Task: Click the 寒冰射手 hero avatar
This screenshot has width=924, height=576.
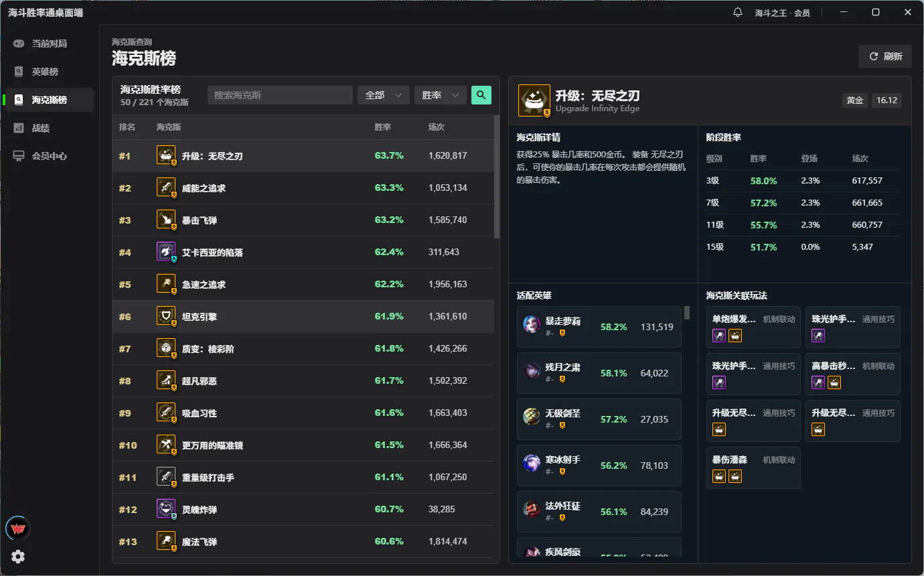Action: coord(532,463)
